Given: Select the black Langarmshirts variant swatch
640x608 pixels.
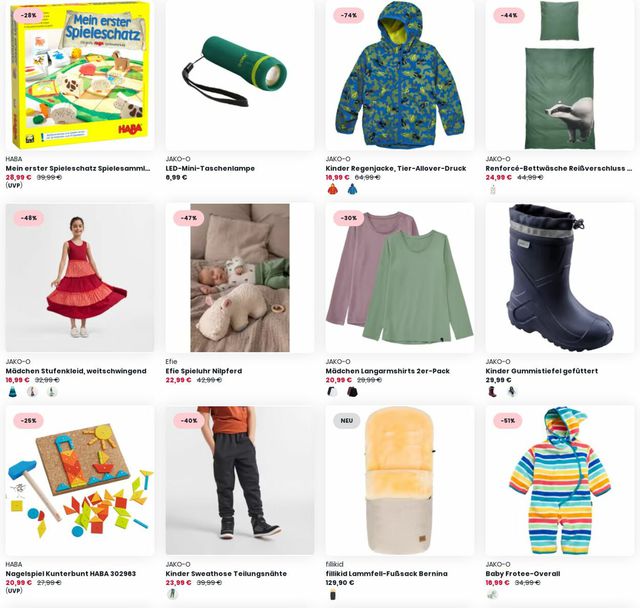Looking at the screenshot, I should tap(352, 392).
